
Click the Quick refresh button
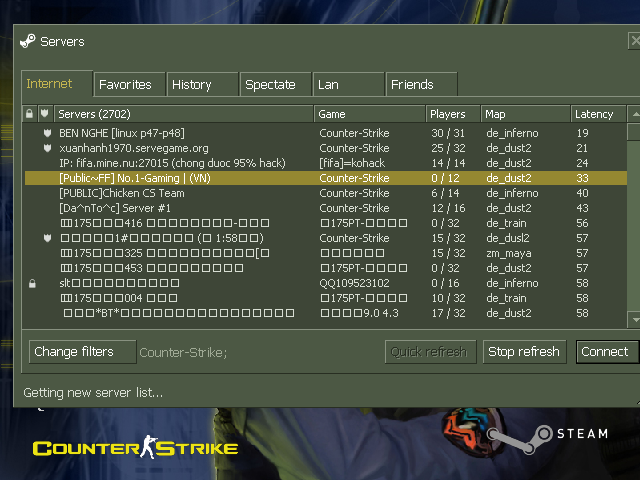point(430,351)
